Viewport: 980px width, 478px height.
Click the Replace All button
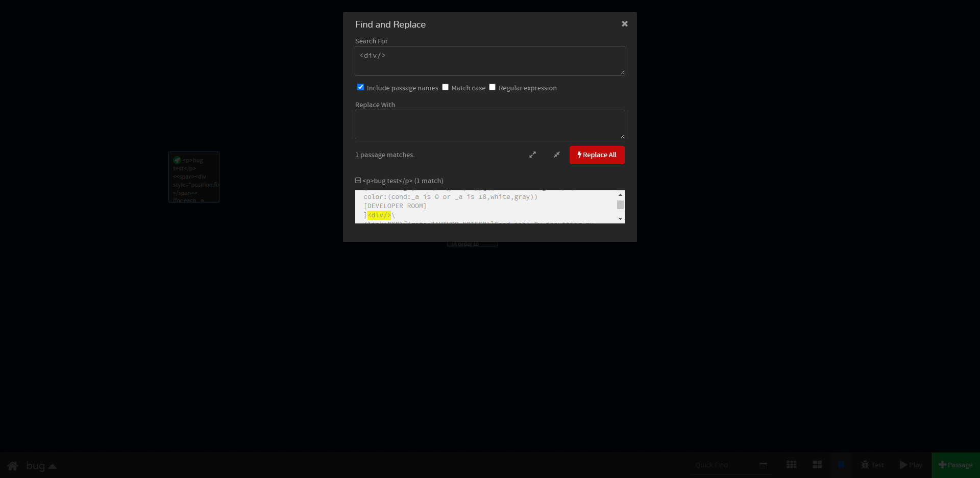(597, 155)
